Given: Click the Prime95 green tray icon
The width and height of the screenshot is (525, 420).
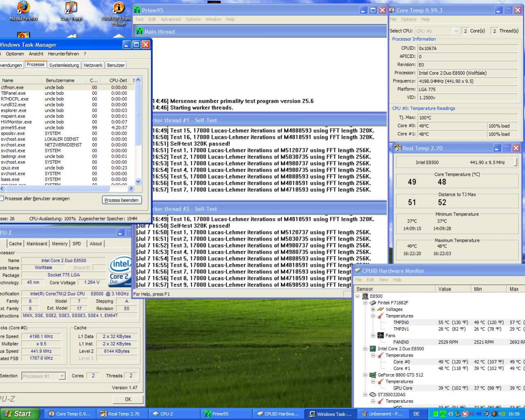Looking at the screenshot, I should coord(443,414).
